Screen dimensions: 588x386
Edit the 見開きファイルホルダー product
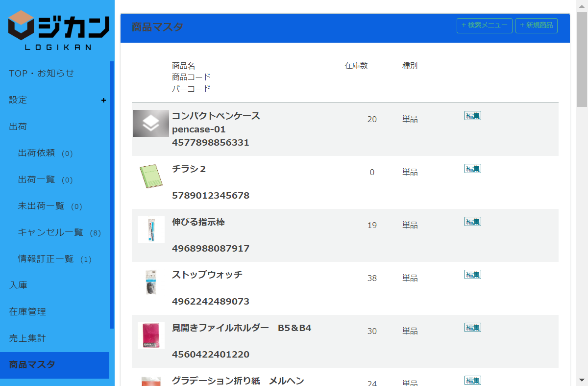tap(472, 328)
